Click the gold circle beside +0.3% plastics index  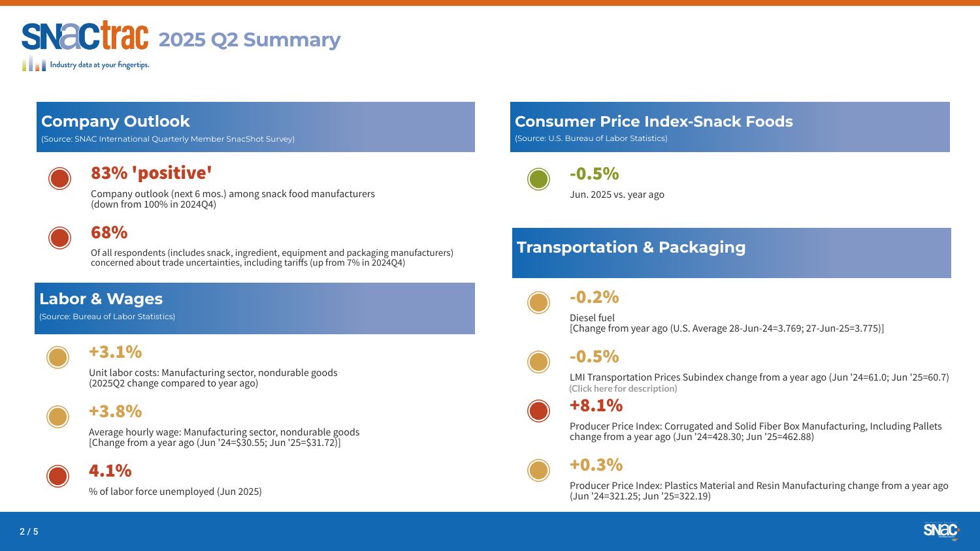(538, 470)
